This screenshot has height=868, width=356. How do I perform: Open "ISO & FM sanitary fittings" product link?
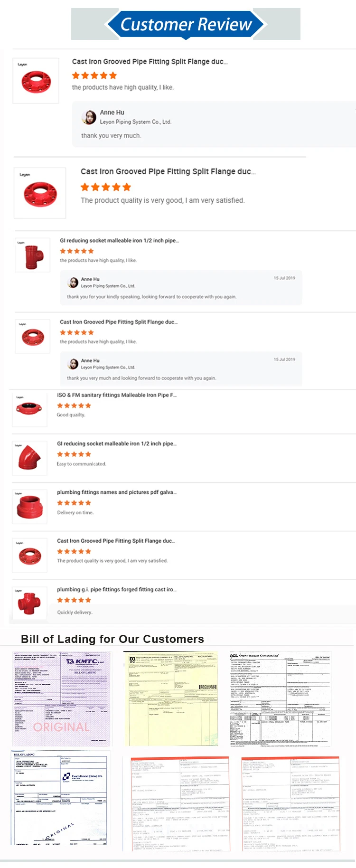[117, 395]
